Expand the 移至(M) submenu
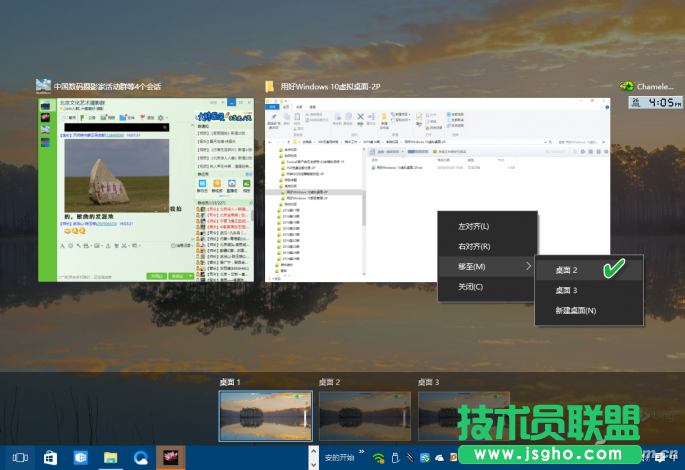The image size is (685, 470). tap(486, 266)
